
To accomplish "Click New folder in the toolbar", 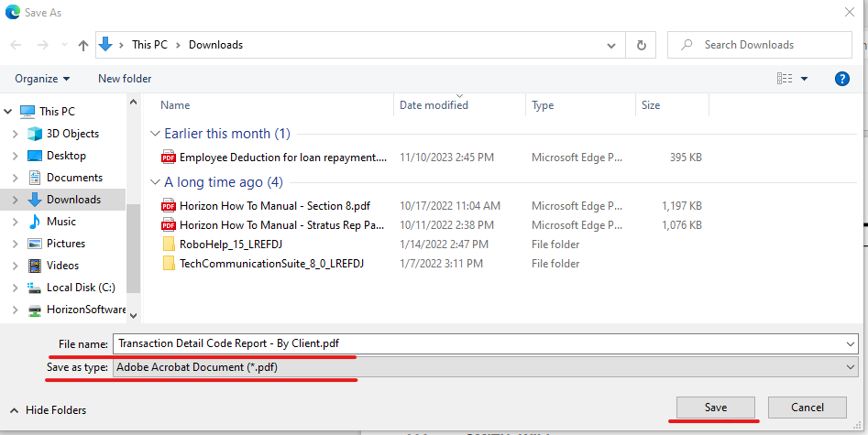I will coord(125,79).
